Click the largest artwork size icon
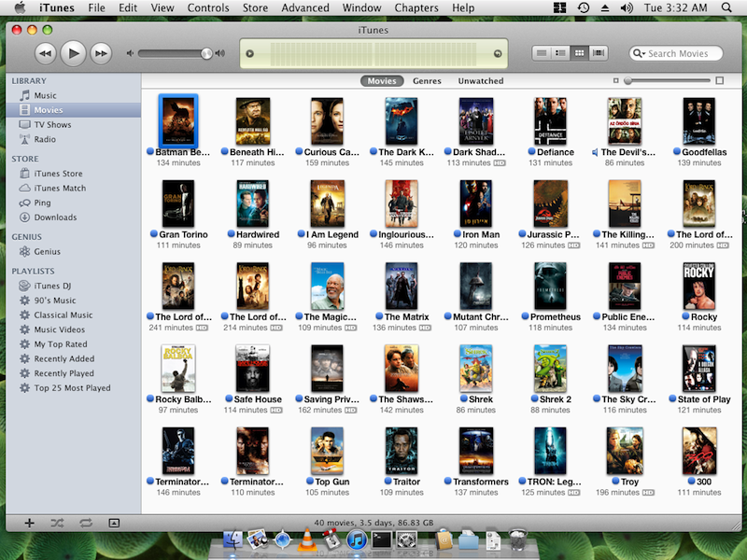747x560 pixels. (x=720, y=81)
